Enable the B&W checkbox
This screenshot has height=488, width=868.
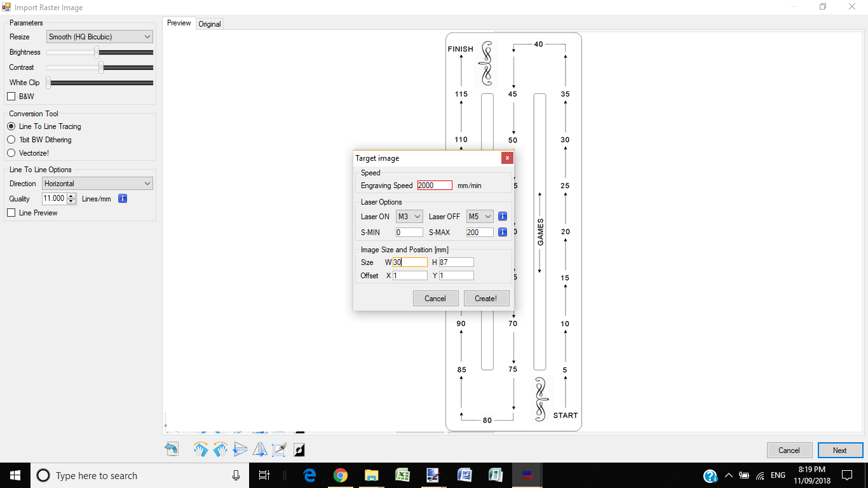pyautogui.click(x=11, y=97)
